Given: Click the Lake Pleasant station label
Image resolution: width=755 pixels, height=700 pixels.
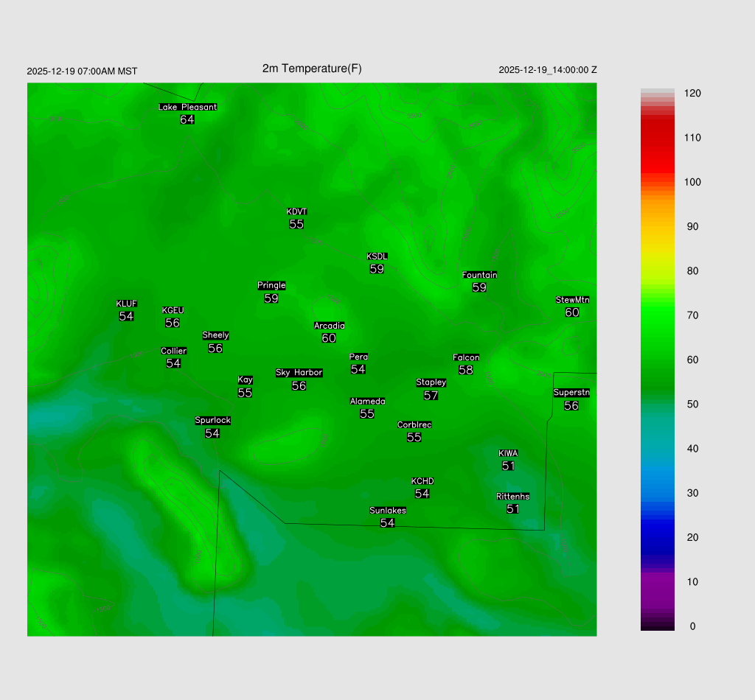Looking at the screenshot, I should 187,107.
